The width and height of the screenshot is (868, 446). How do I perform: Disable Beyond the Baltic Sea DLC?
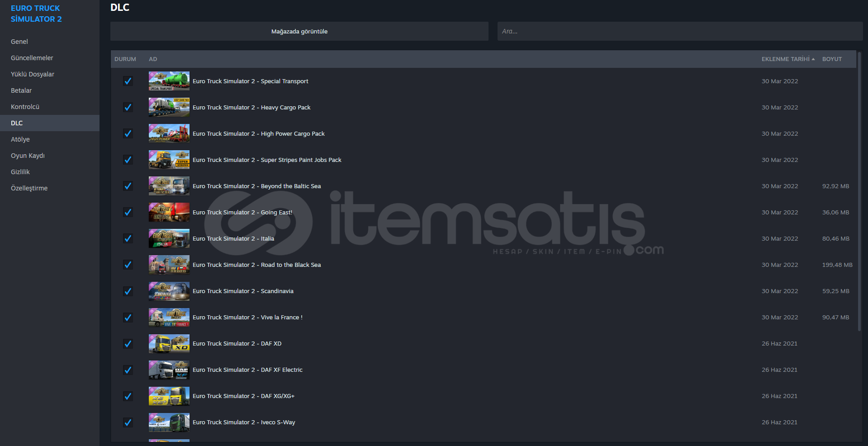[128, 186]
